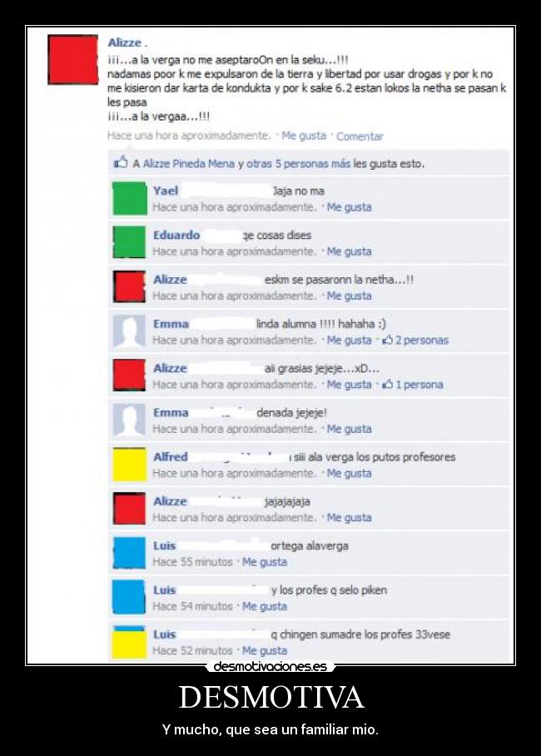Open Emma's silhouette avatar on denada jejeje comment
Screen dimensions: 541x756
tap(129, 420)
